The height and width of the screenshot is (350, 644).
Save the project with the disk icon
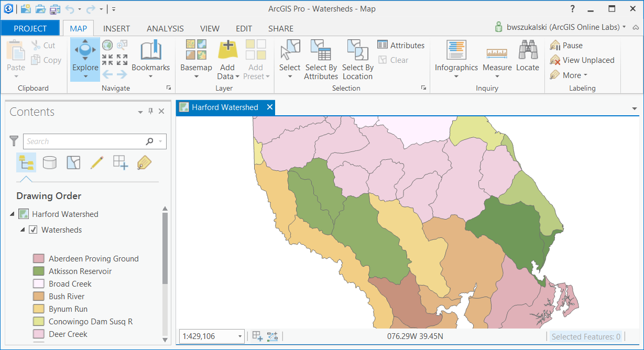(54, 9)
